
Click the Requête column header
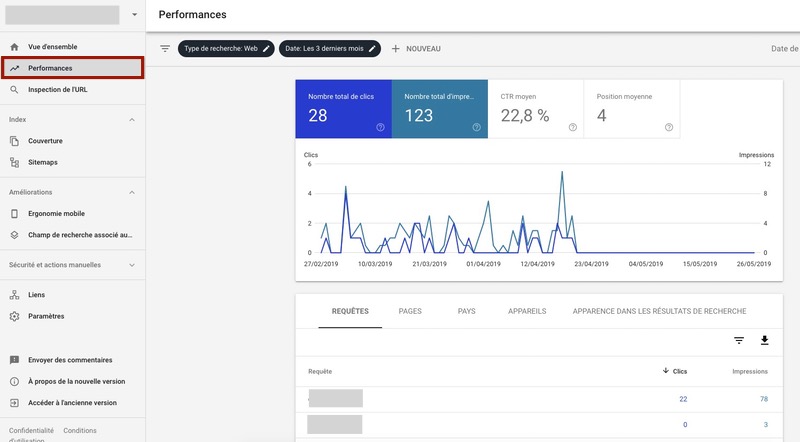tap(320, 372)
